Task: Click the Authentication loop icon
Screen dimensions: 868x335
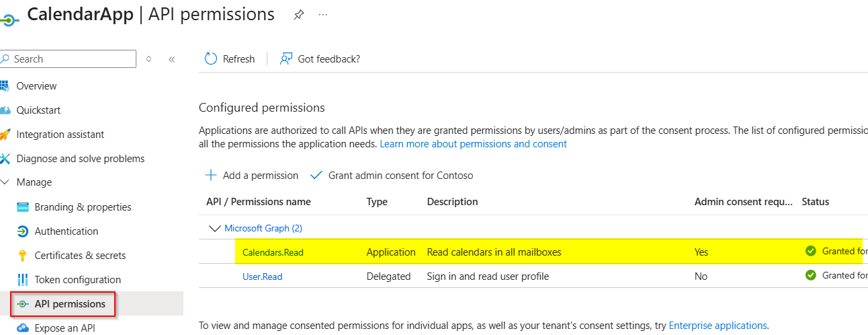Action: (x=23, y=231)
